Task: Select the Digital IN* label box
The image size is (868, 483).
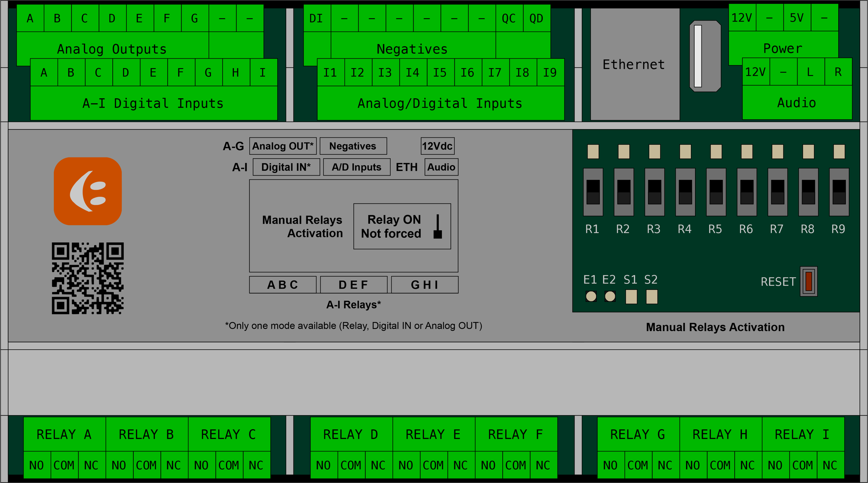Action: click(286, 167)
